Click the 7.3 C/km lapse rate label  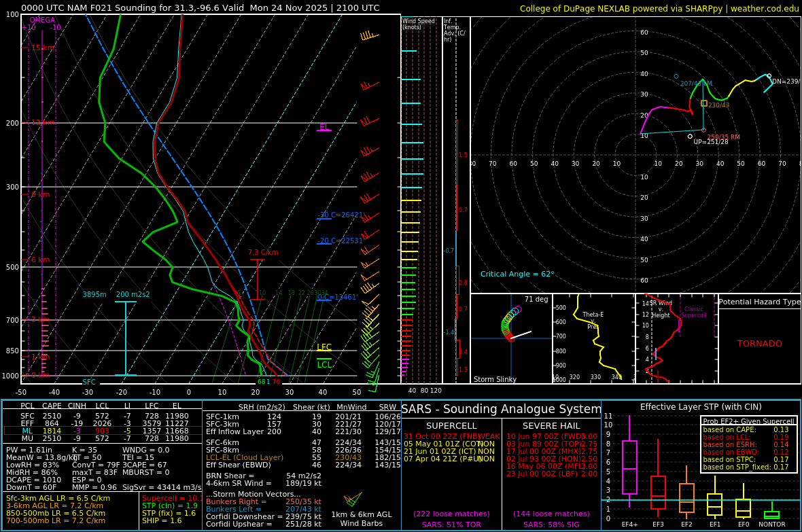point(263,252)
